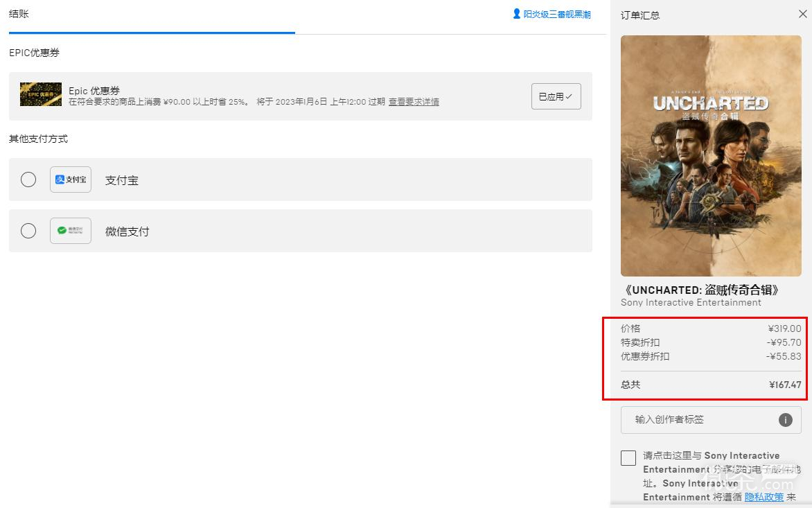The width and height of the screenshot is (812, 508).
Task: Click the ¥167.47 total amount
Action: click(785, 385)
